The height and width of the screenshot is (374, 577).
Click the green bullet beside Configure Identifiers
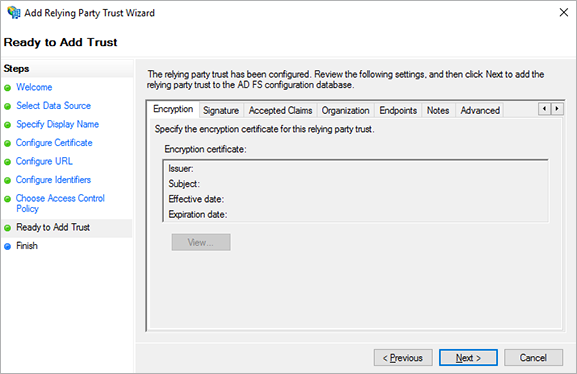tap(7, 180)
